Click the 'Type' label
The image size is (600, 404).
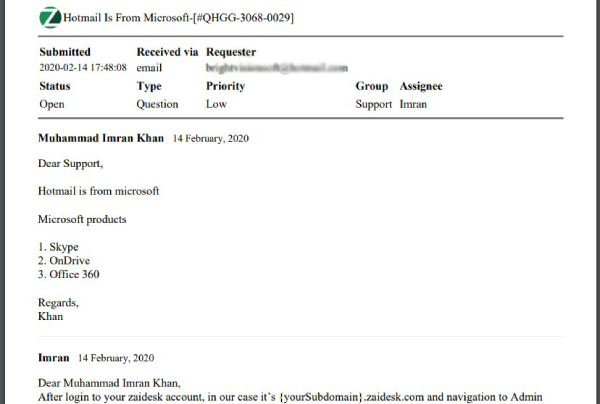[149, 86]
